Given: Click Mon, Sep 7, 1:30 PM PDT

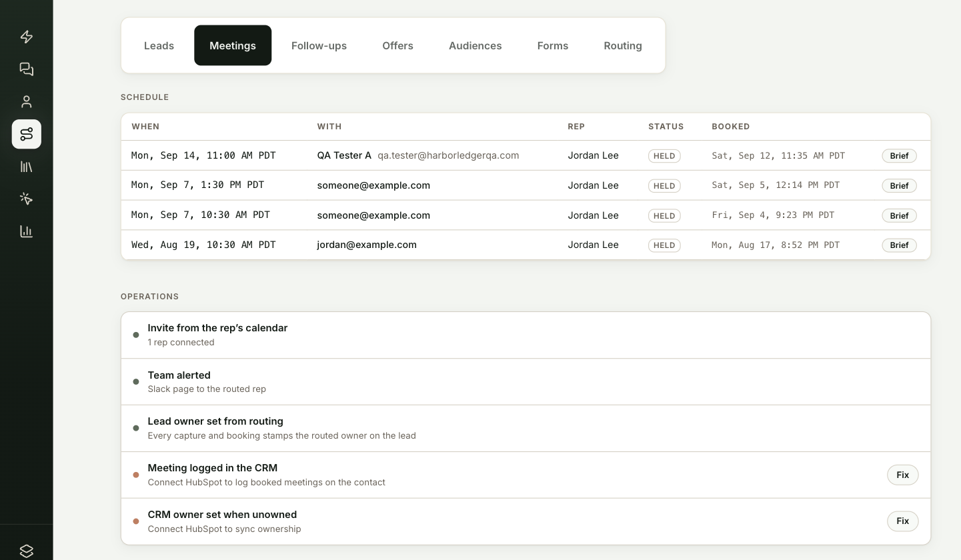Looking at the screenshot, I should pos(197,185).
